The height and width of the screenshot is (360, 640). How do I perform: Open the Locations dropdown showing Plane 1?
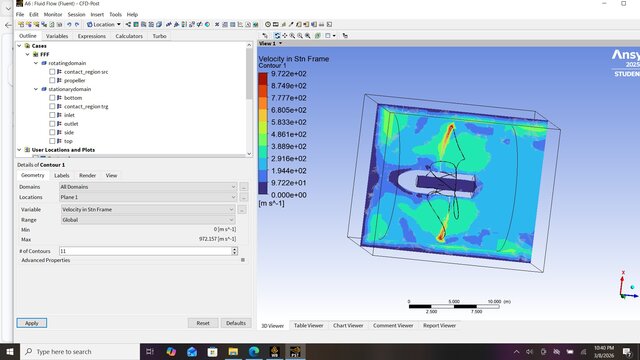pos(148,197)
